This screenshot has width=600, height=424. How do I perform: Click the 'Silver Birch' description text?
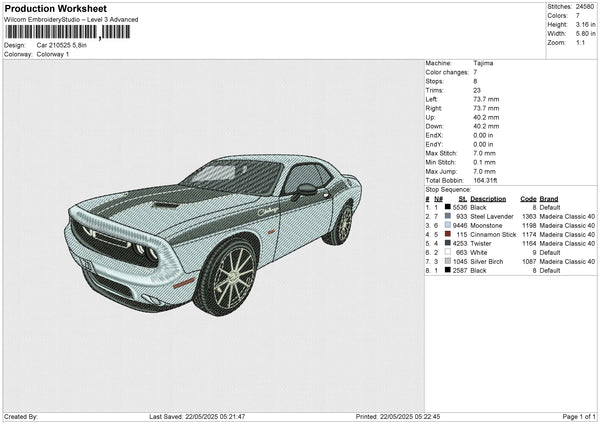(487, 261)
